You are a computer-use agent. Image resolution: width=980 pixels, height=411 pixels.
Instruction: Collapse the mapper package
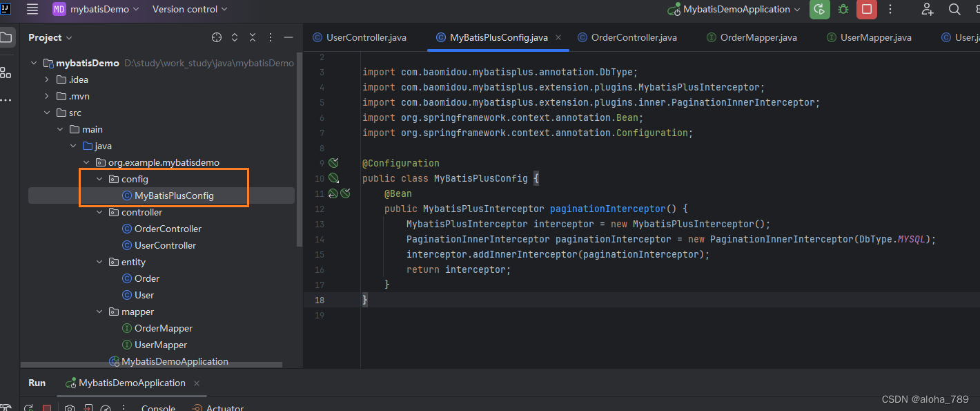99,312
